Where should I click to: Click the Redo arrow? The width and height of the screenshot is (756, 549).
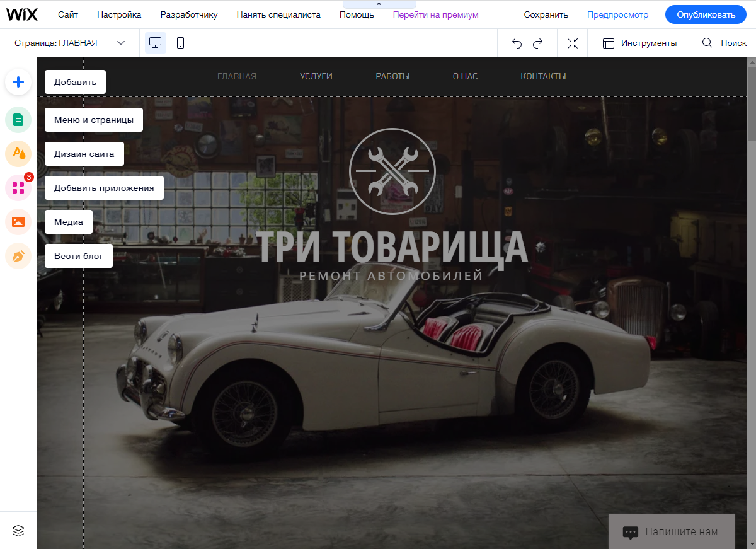(538, 43)
